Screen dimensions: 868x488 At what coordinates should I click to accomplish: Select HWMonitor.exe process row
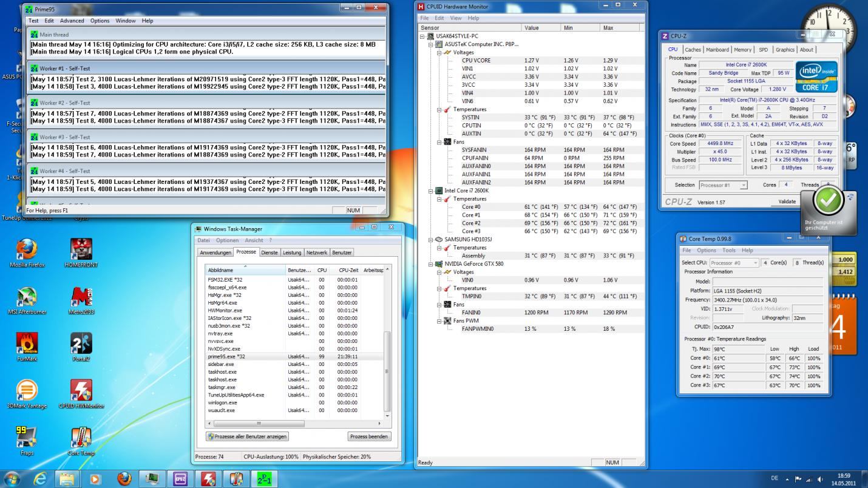coord(294,310)
